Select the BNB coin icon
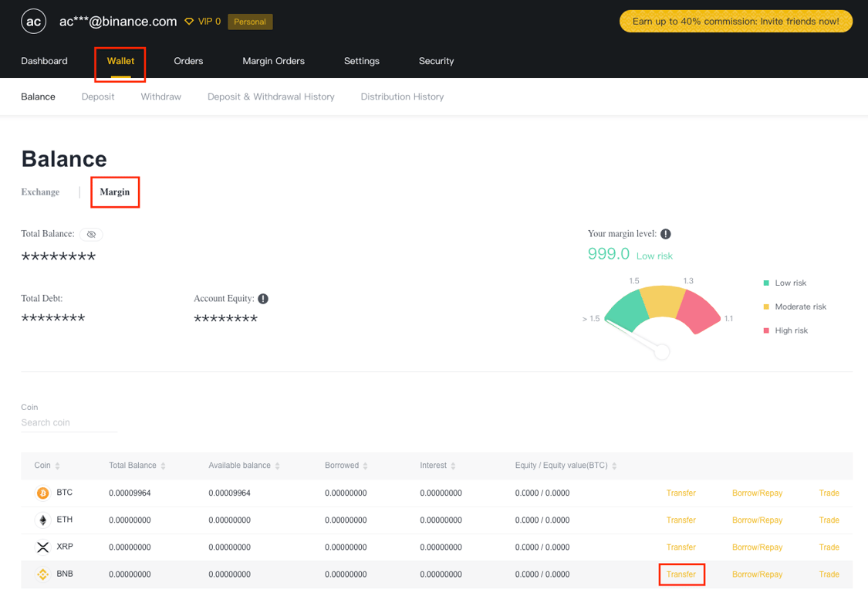Image resolution: width=868 pixels, height=593 pixels. coord(43,574)
